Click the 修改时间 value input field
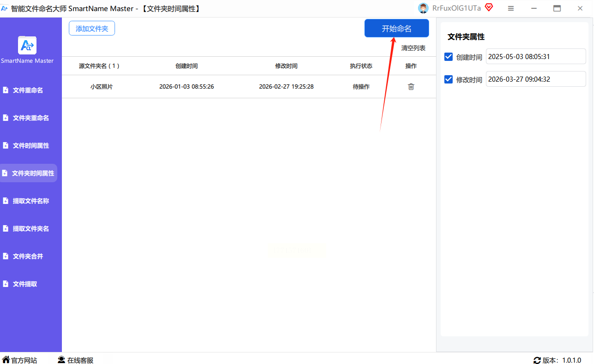Image resolution: width=594 pixels, height=364 pixels. pos(536,79)
